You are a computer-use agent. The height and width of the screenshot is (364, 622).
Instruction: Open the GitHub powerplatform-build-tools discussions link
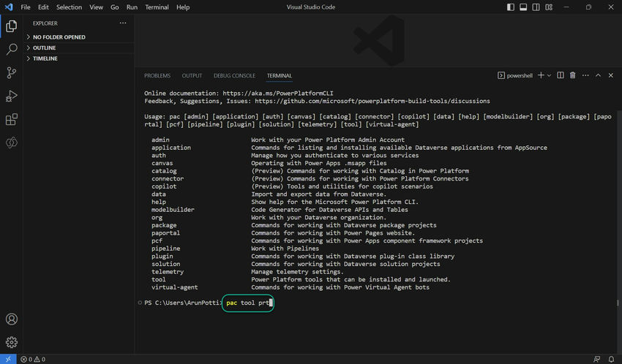click(x=372, y=101)
